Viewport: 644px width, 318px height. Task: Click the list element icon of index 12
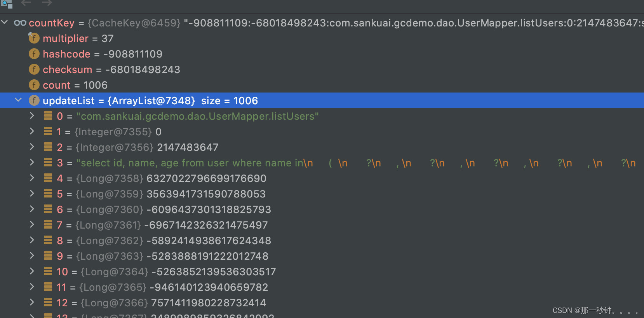48,302
